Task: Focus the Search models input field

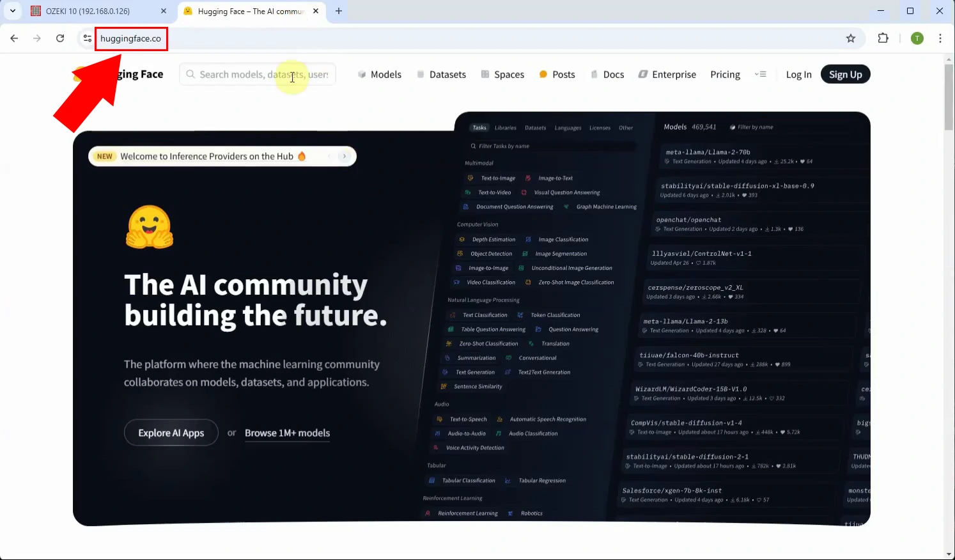Action: point(258,74)
